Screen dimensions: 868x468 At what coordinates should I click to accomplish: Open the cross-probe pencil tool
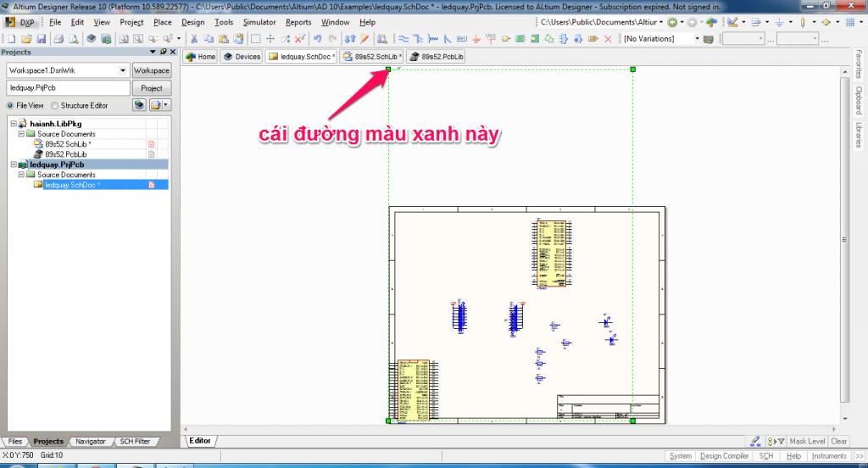(x=364, y=39)
